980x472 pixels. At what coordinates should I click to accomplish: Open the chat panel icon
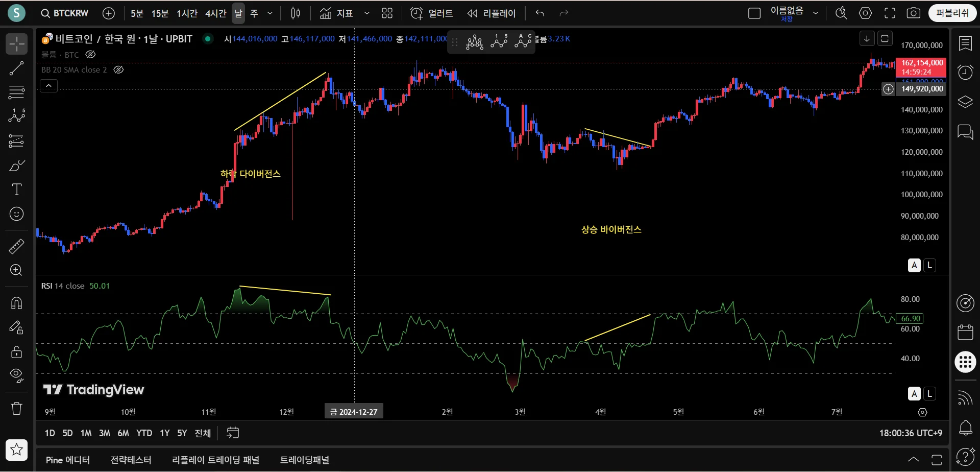tap(965, 132)
